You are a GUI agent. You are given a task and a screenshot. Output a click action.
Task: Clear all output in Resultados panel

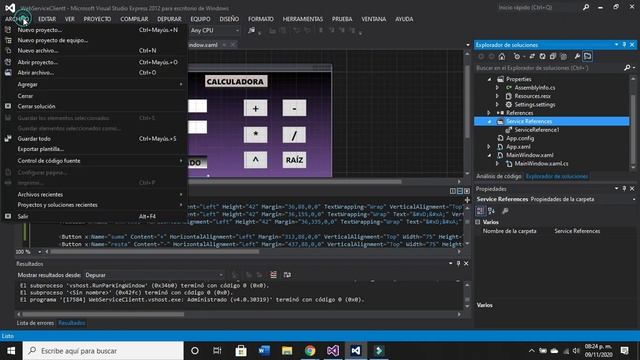pyautogui.click(x=273, y=275)
